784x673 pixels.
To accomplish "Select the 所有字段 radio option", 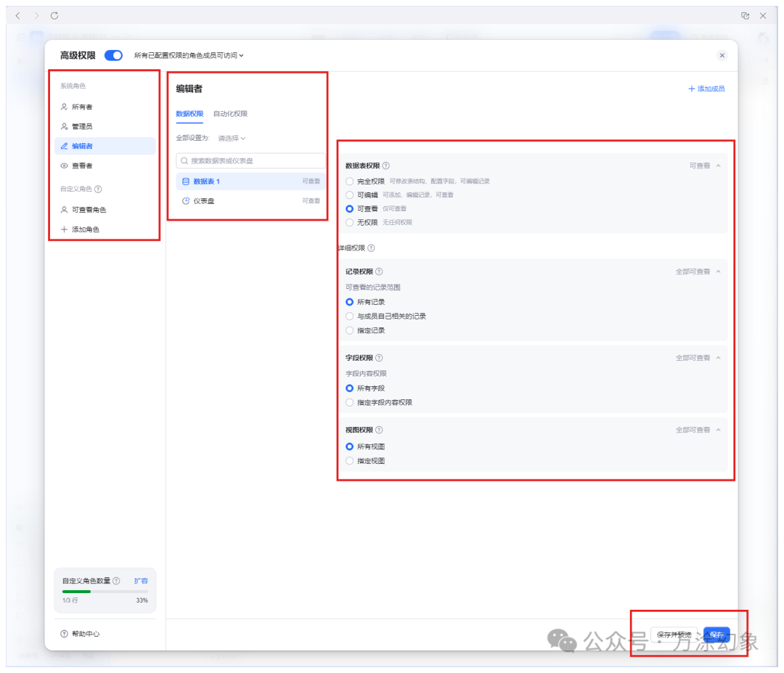I will pos(349,388).
